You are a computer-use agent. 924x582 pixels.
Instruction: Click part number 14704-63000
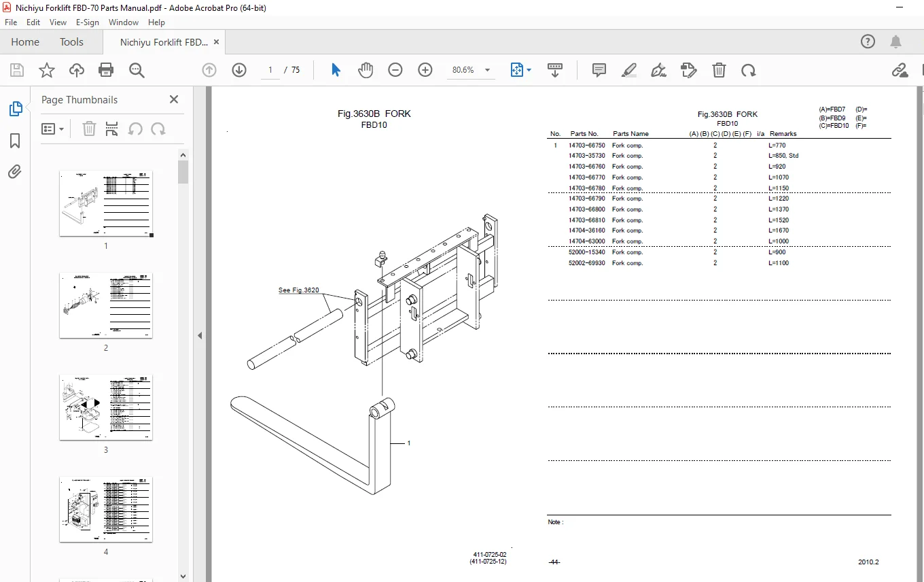587,241
